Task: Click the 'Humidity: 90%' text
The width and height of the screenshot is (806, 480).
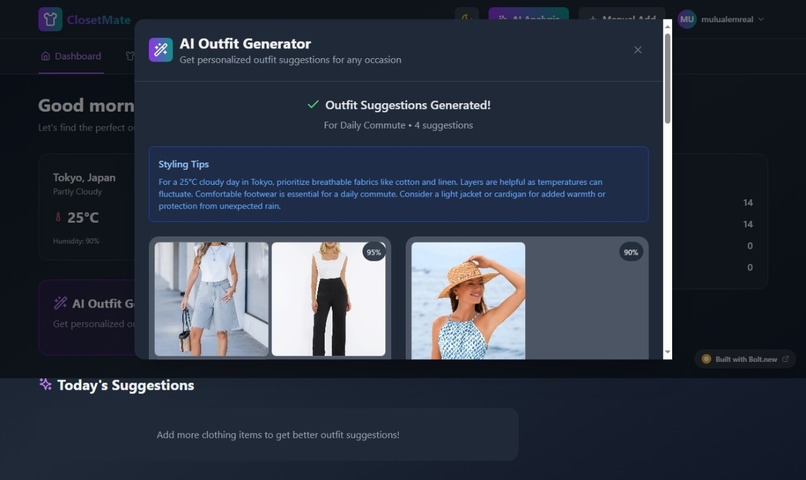Action: [x=76, y=241]
